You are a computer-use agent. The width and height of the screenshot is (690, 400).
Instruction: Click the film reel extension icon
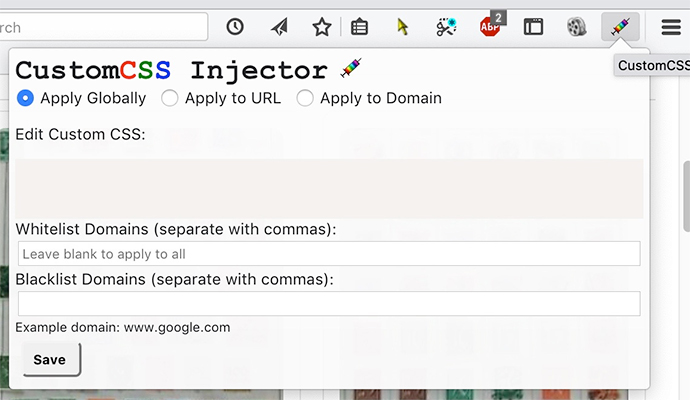[x=576, y=27]
